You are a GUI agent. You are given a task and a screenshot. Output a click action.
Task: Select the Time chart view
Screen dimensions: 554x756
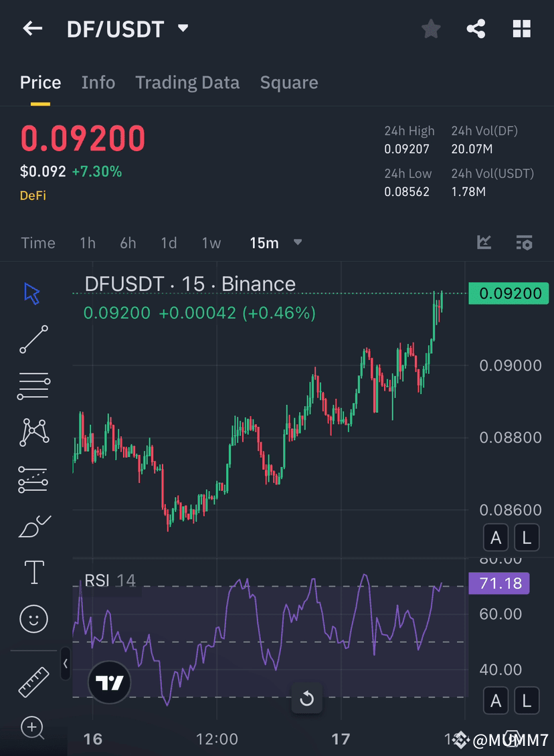point(38,242)
